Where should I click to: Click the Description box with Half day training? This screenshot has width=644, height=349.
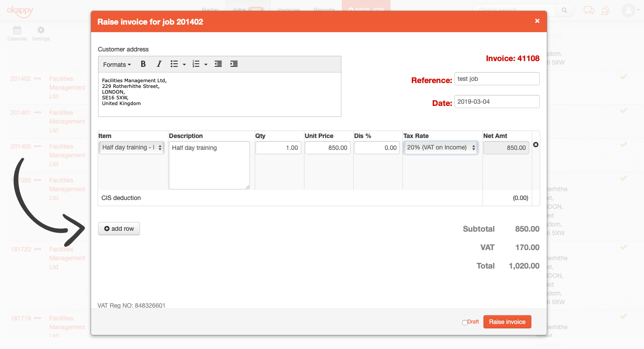tap(209, 165)
